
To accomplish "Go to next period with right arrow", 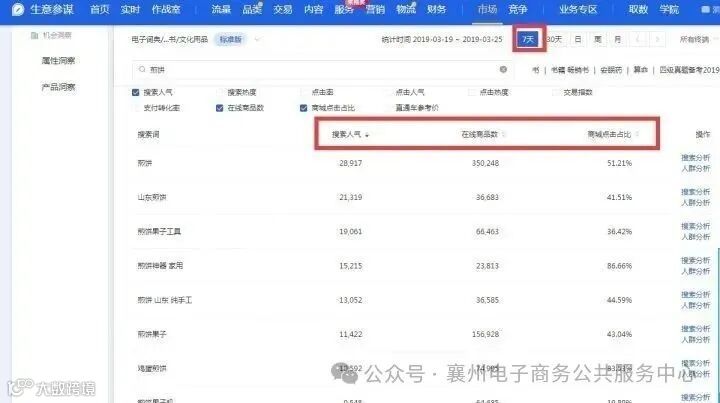I will pyautogui.click(x=658, y=39).
